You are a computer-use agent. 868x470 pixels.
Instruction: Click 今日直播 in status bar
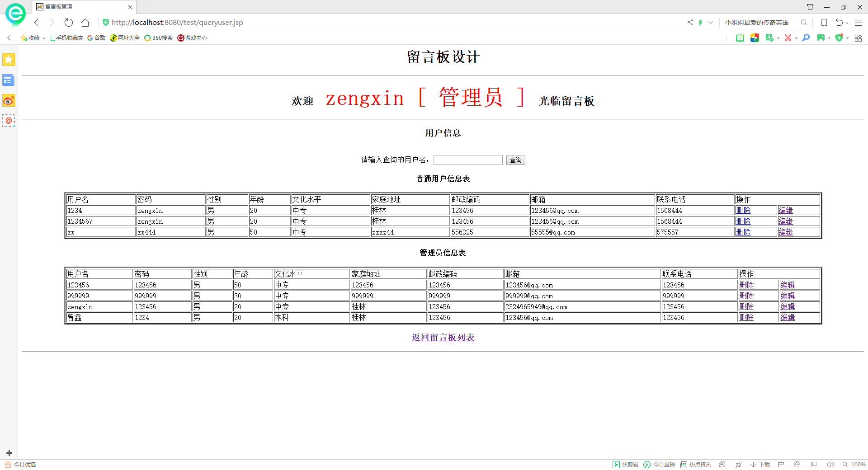[x=659, y=465]
